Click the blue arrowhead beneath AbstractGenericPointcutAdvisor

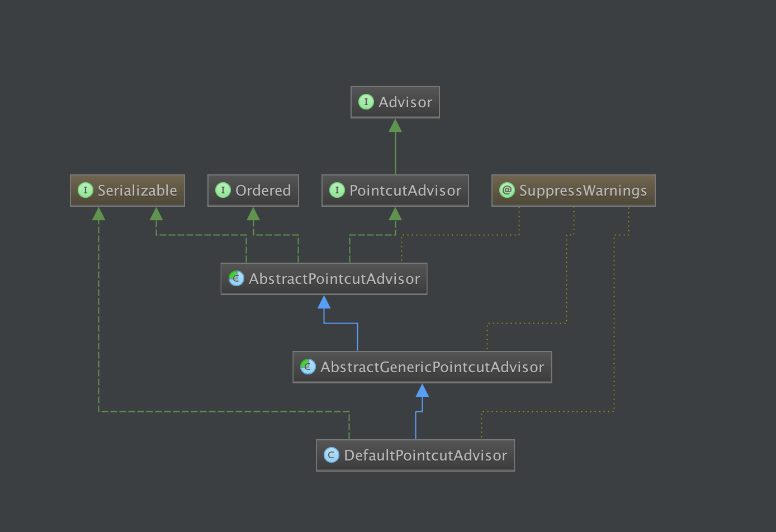[422, 390]
